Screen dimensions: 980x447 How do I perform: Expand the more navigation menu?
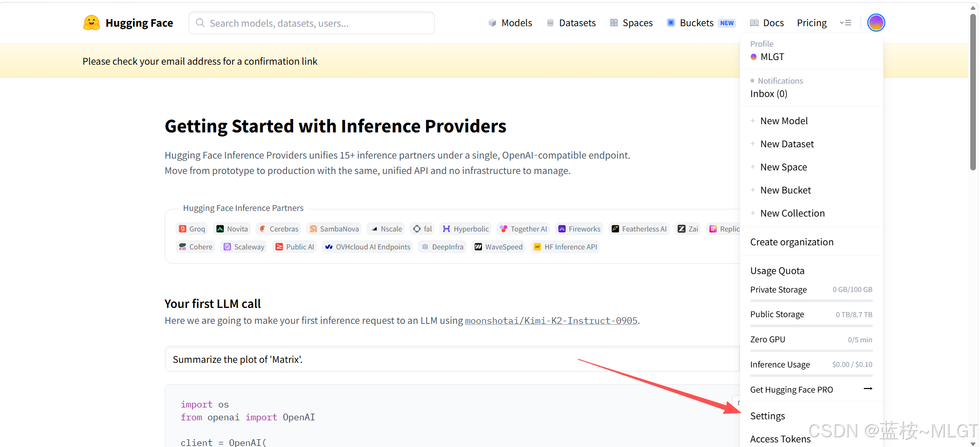[846, 23]
